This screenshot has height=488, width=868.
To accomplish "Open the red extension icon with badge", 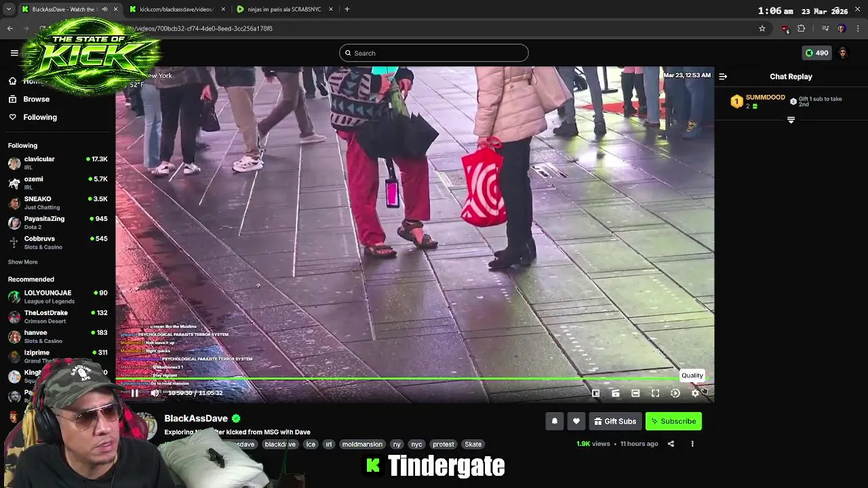I will tap(785, 28).
